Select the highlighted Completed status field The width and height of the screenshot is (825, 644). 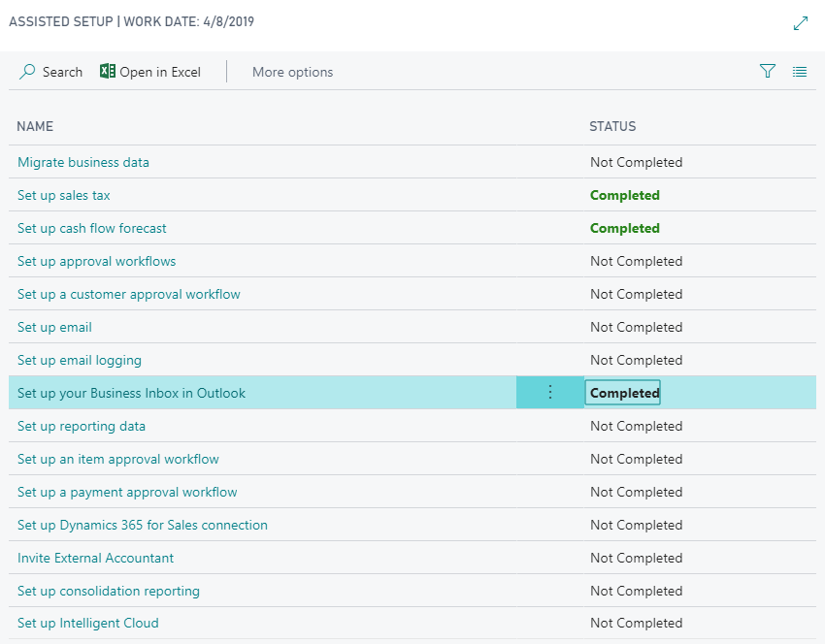click(x=622, y=392)
